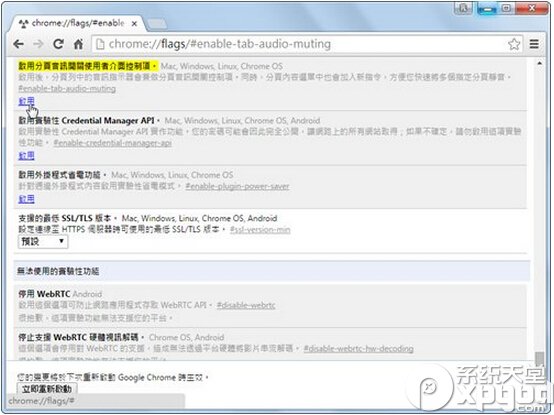
Task: Click the relaunch now button at bottom
Action: [x=47, y=389]
